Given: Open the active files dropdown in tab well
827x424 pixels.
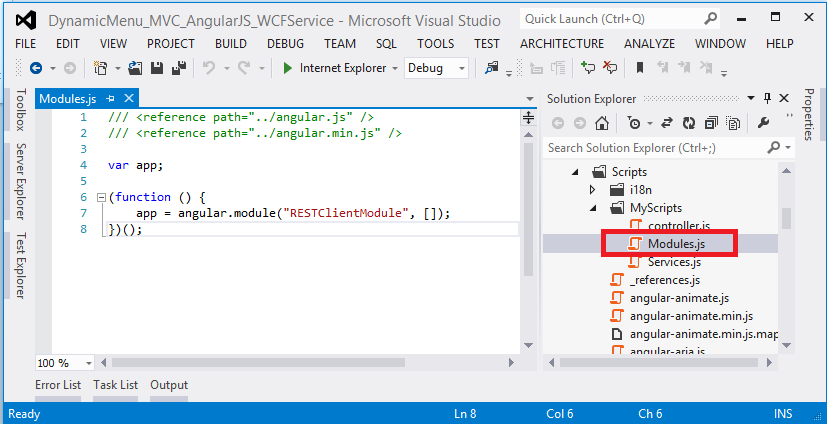Looking at the screenshot, I should click(530, 99).
